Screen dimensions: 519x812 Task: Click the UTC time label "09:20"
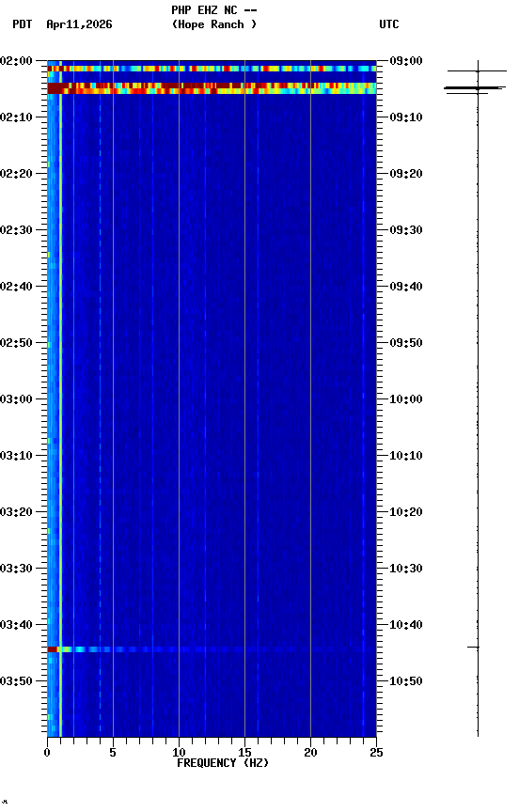406,174
